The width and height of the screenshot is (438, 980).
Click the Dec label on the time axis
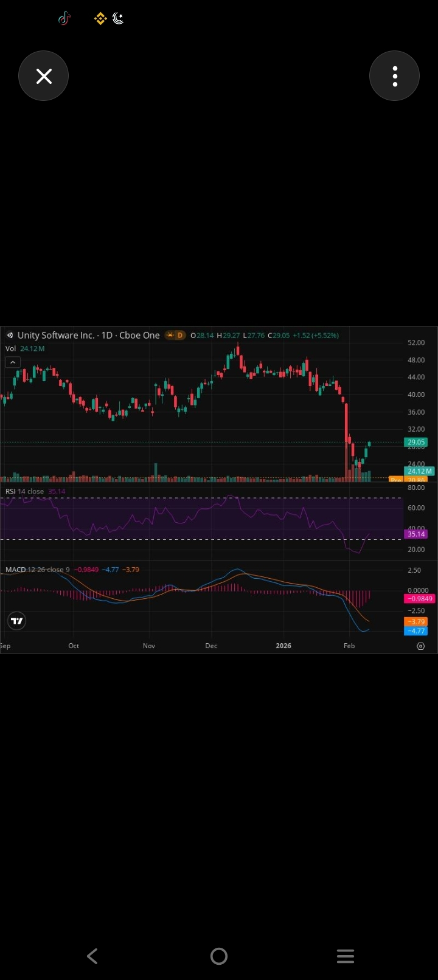[211, 646]
